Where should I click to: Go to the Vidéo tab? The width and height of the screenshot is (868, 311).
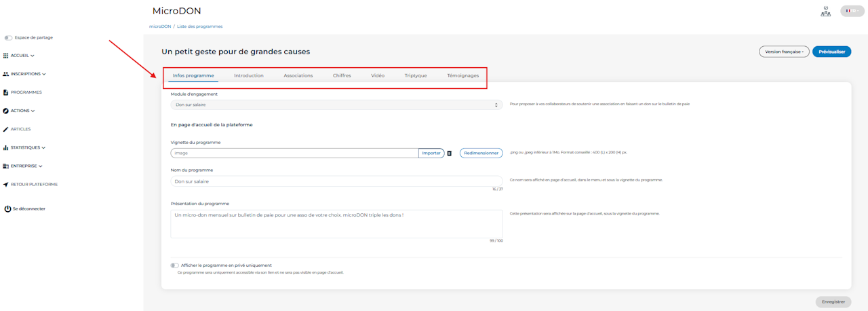[x=378, y=75]
